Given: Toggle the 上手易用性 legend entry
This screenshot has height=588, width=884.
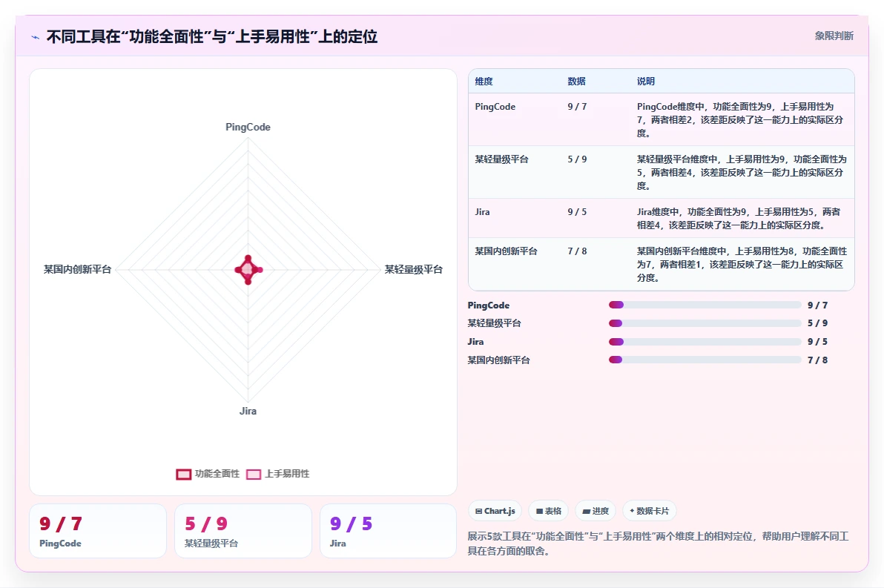Looking at the screenshot, I should [x=278, y=474].
